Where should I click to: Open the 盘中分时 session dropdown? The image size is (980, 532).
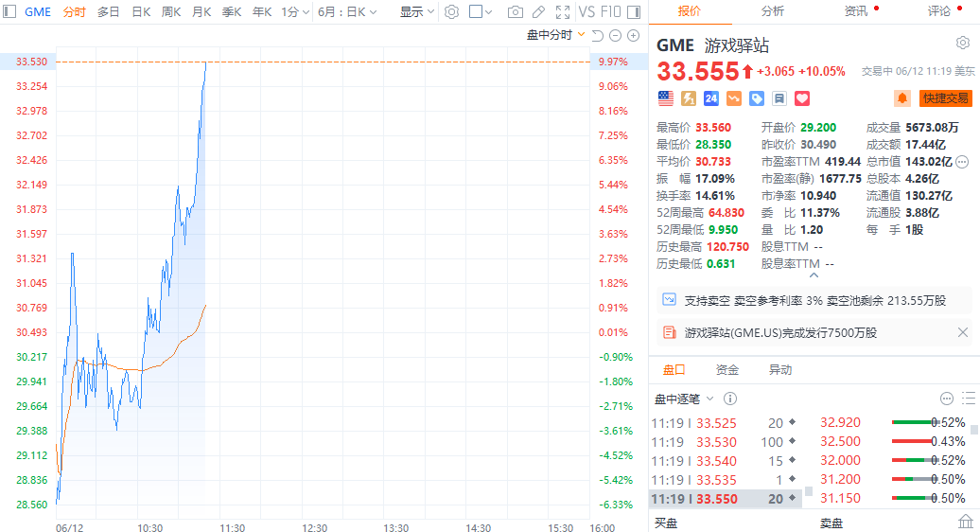pos(555,35)
